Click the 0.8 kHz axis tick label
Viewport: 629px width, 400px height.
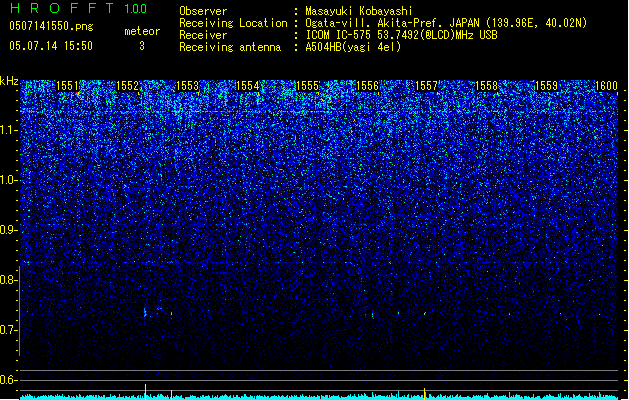9,280
